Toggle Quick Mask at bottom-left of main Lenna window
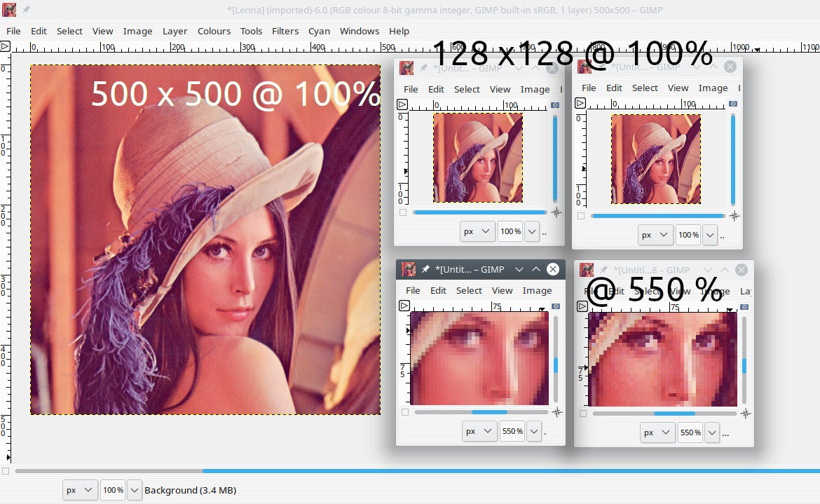The image size is (820, 504). point(6,471)
